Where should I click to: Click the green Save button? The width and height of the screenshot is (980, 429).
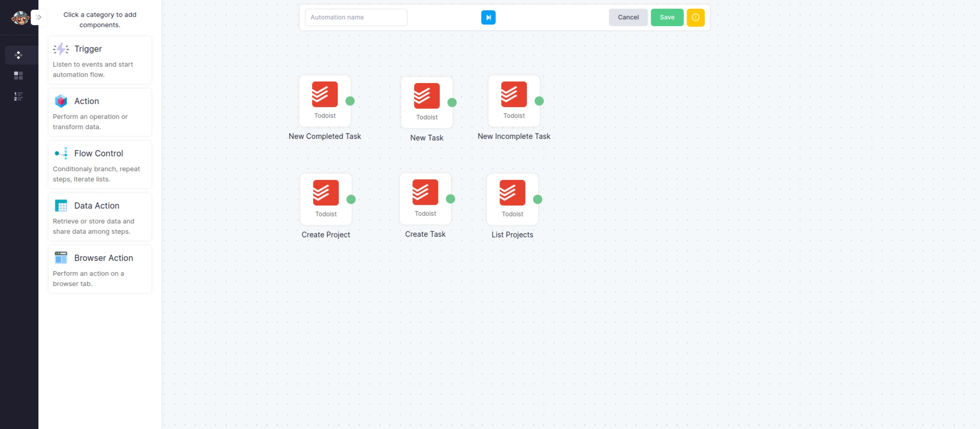tap(667, 18)
